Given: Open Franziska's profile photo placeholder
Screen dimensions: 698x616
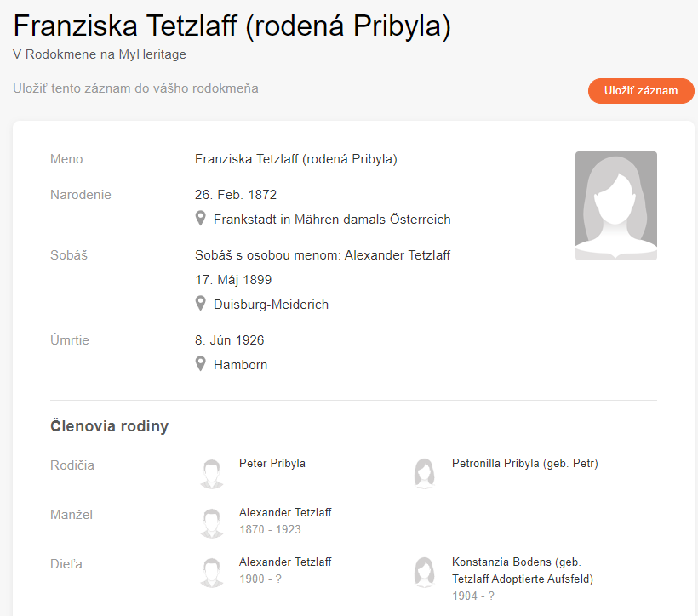Looking at the screenshot, I should pos(615,206).
